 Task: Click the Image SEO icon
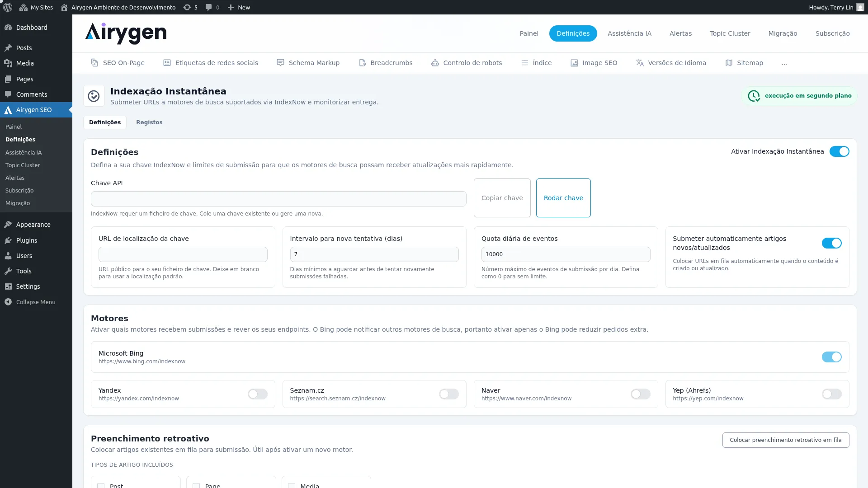point(574,63)
